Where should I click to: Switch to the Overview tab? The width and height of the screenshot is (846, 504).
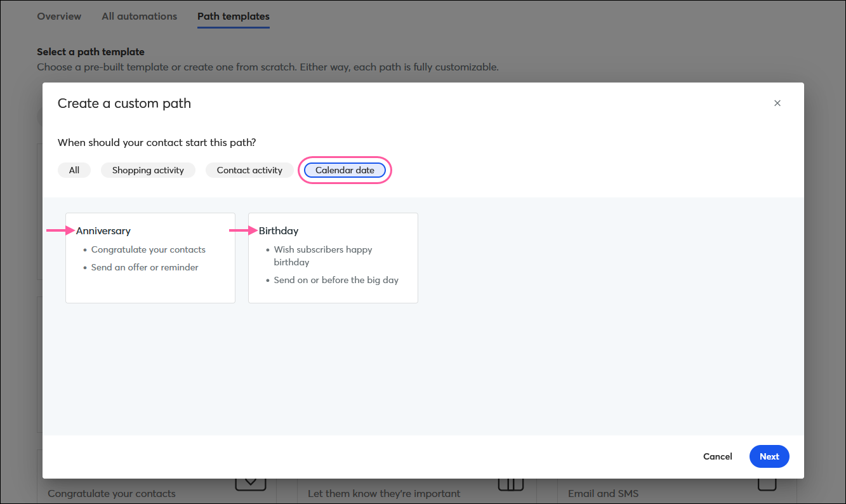pyautogui.click(x=59, y=17)
